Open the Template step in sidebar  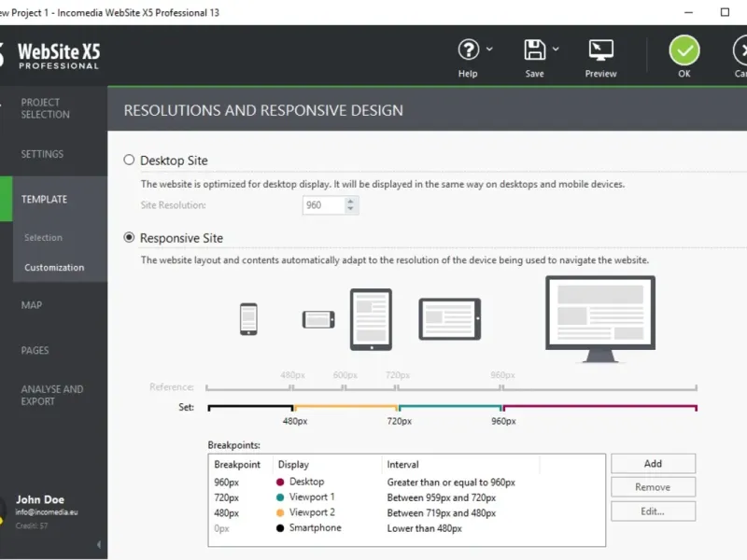44,199
